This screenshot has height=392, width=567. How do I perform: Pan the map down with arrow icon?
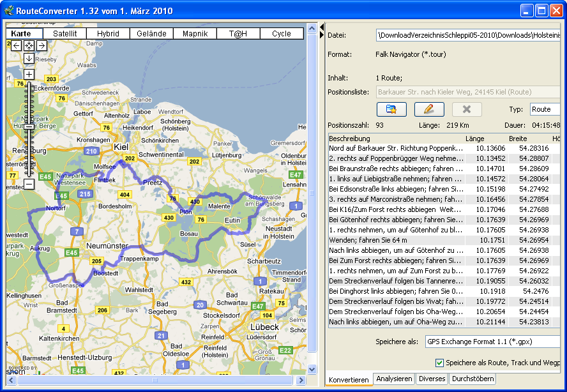29,58
